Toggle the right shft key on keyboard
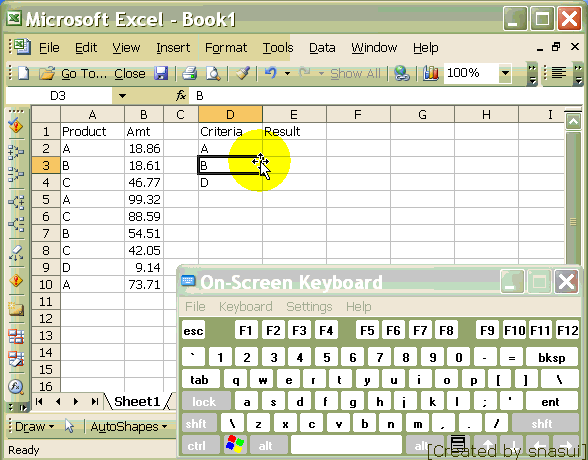The width and height of the screenshot is (588, 460). click(544, 424)
